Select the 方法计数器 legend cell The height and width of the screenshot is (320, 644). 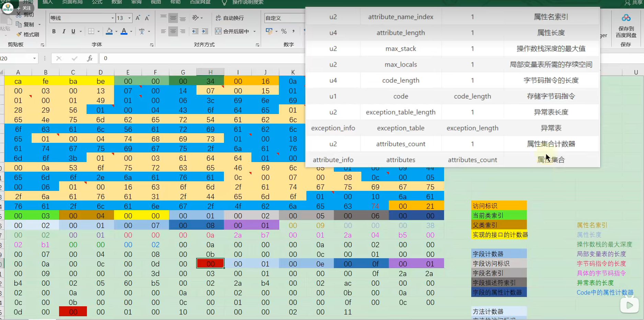499,311
